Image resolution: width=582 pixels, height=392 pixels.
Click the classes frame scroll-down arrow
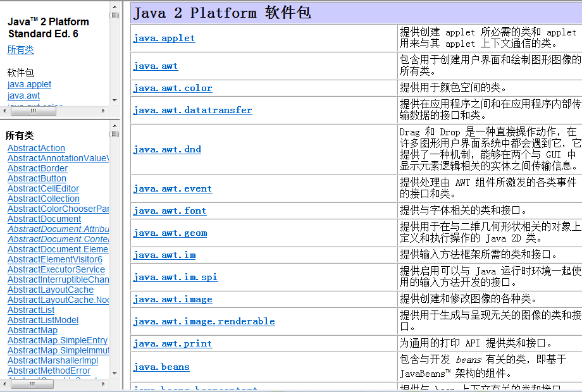tap(115, 374)
